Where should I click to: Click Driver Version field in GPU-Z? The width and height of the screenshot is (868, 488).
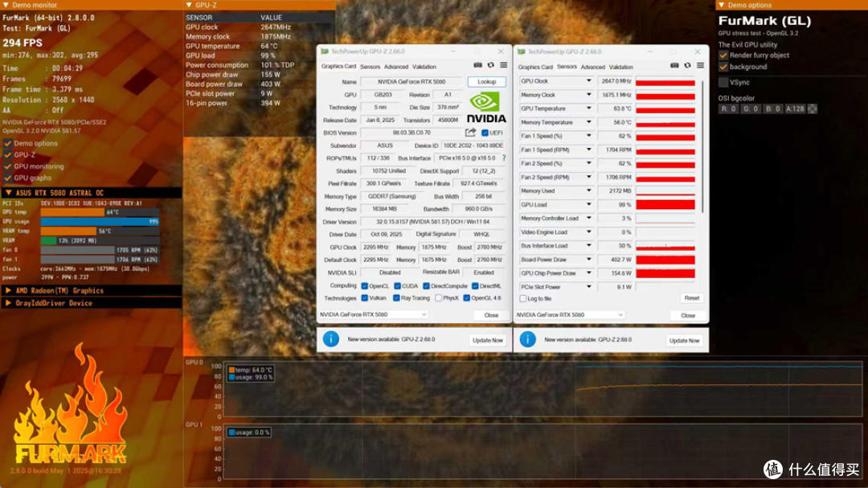tap(433, 222)
